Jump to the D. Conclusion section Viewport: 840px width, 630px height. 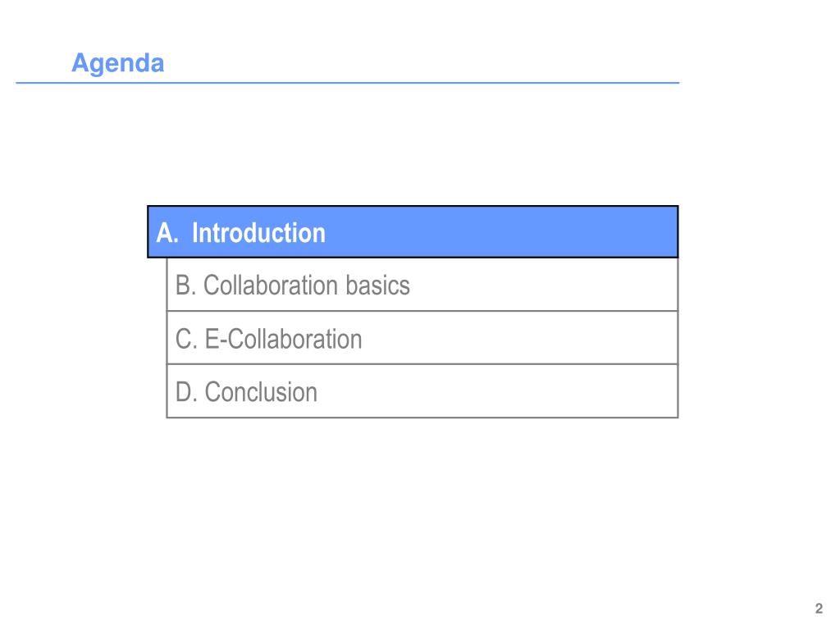[x=422, y=391]
